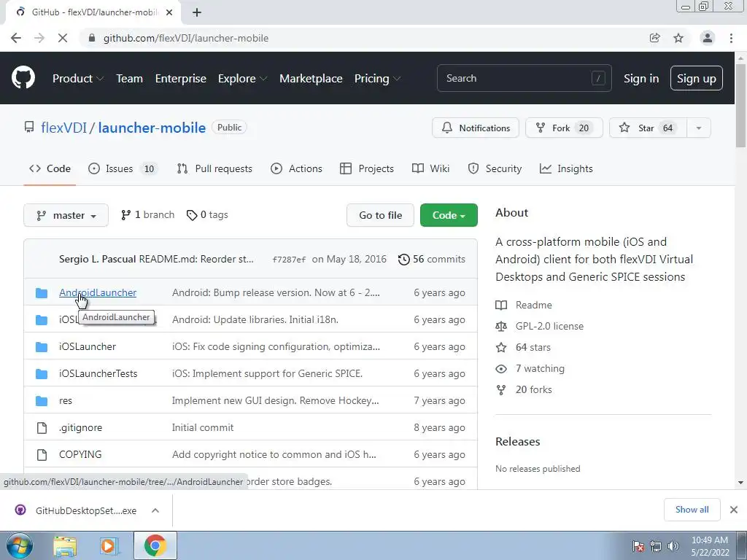Open a new browser tab with plus icon
This screenshot has height=560, width=747.
197,12
